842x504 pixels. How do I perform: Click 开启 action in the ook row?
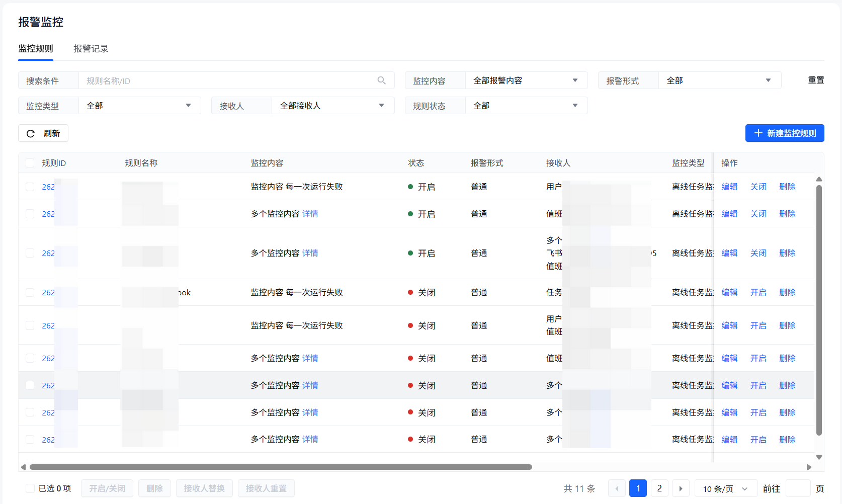click(759, 292)
